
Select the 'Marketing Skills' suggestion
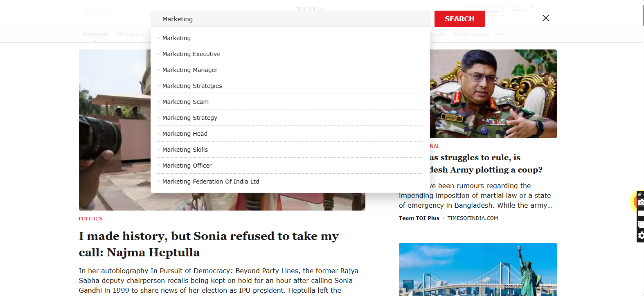tap(185, 150)
